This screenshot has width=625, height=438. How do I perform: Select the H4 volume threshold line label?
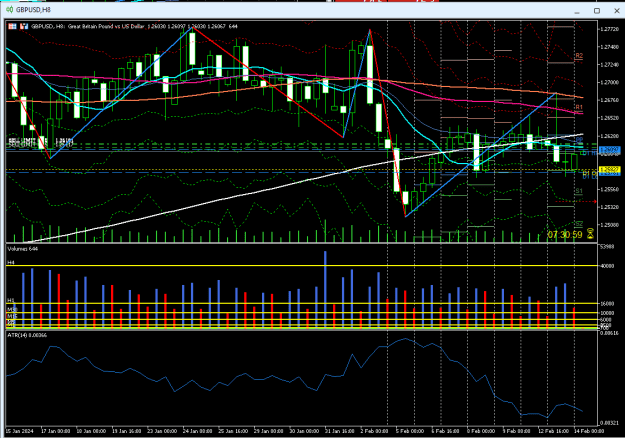[x=11, y=263]
